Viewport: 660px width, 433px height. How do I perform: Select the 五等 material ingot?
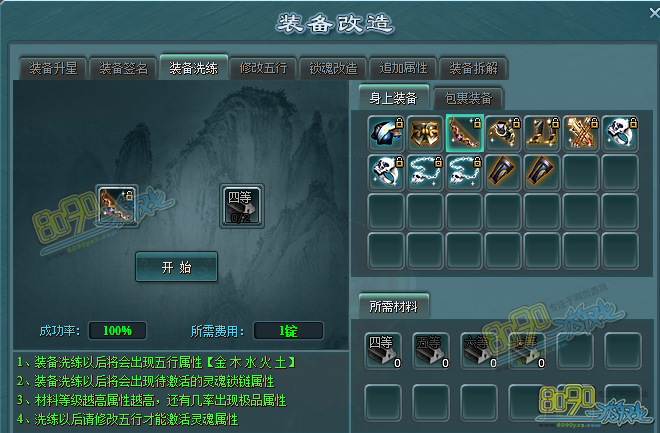(x=431, y=351)
